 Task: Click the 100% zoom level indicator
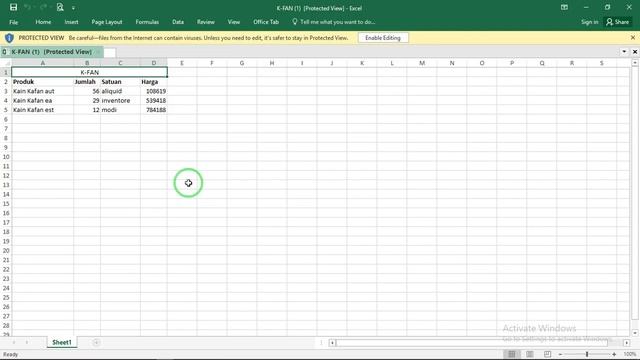point(629,354)
